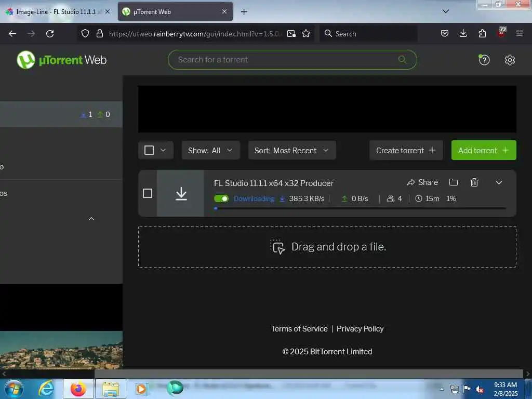Viewport: 532px width, 399px height.
Task: Show hidden system tray icons
Action: pyautogui.click(x=442, y=389)
